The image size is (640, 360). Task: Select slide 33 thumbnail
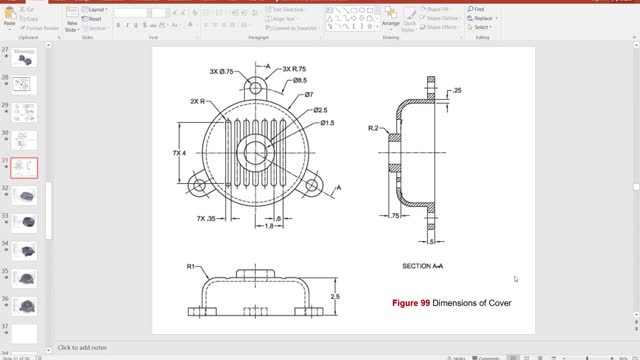click(24, 223)
